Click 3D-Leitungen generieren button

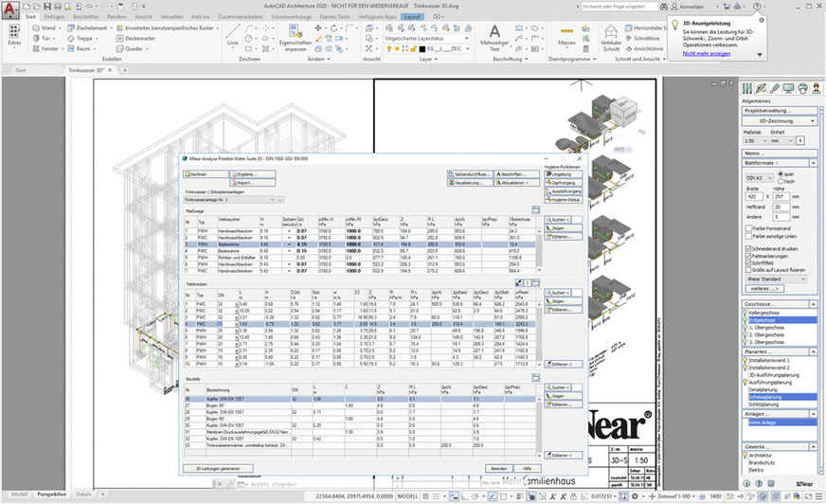point(219,468)
